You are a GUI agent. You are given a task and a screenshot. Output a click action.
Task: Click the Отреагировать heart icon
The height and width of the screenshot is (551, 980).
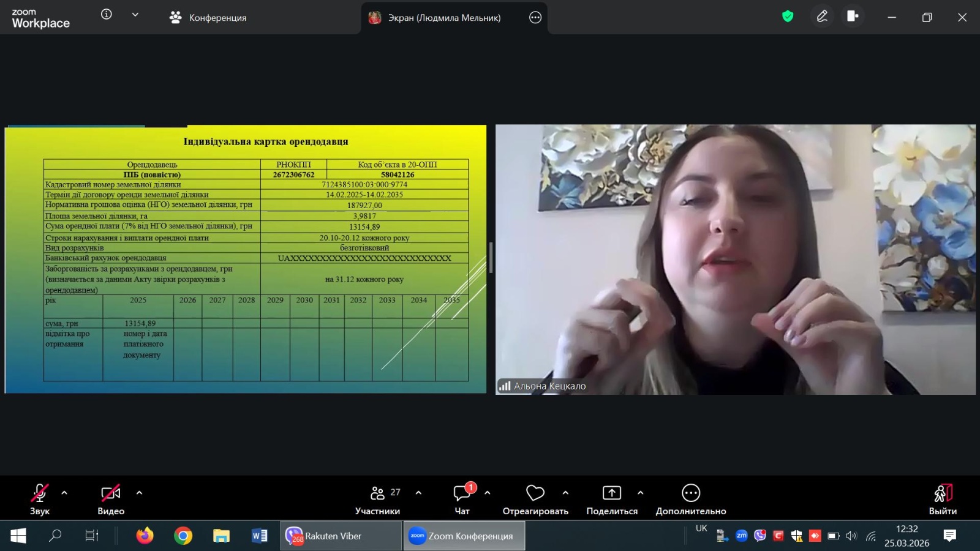pos(535,493)
